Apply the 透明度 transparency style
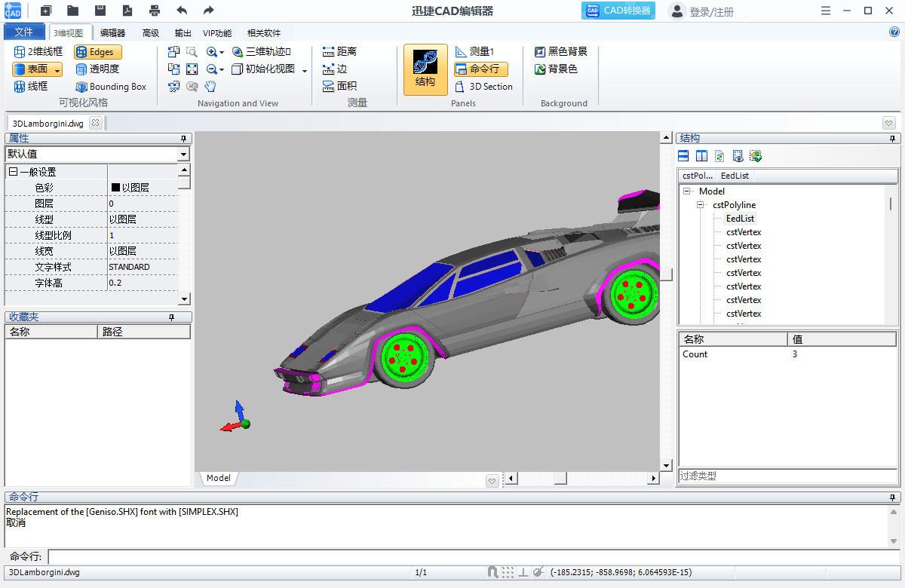Screen dimensions: 905x588 (x=97, y=69)
